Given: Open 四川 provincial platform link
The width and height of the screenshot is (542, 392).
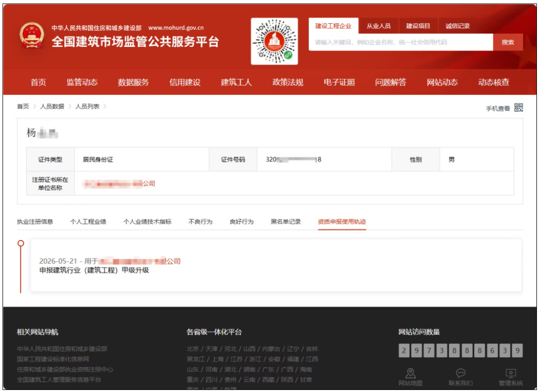Looking at the screenshot, I should 211,380.
